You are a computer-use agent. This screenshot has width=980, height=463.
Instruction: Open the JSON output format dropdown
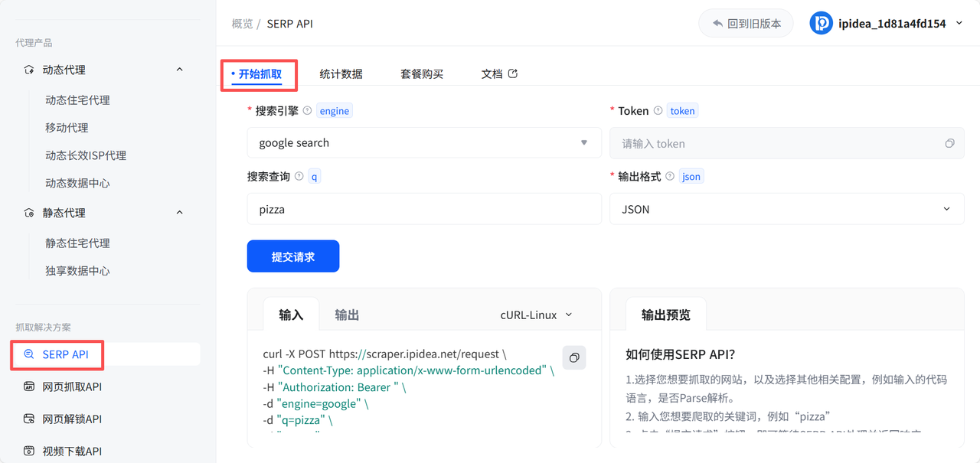point(786,209)
